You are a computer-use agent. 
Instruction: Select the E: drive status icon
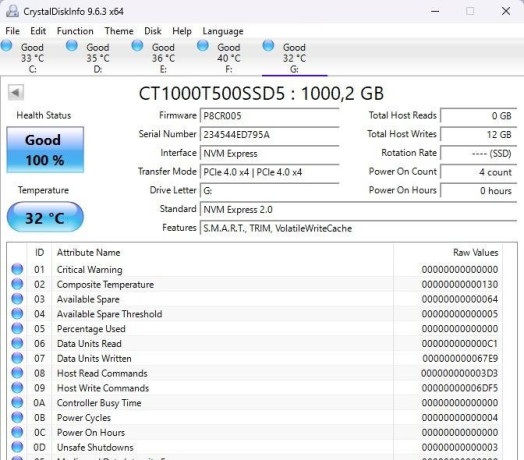click(137, 46)
